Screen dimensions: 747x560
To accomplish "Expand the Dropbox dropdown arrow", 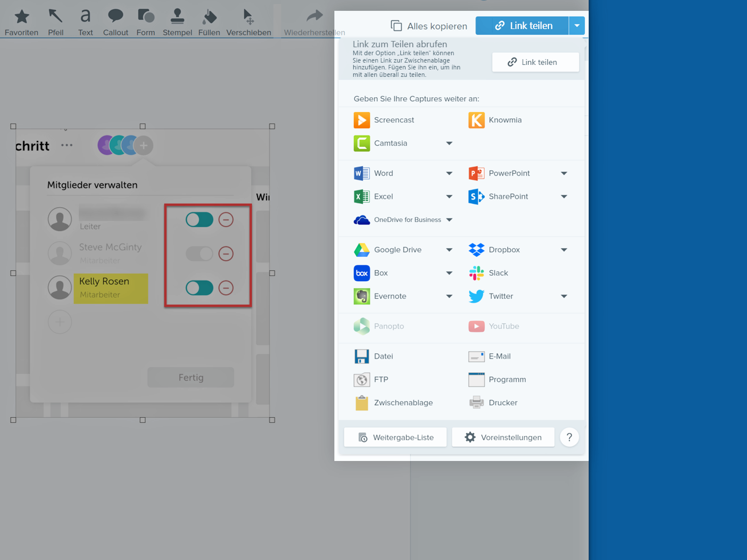I will 564,250.
